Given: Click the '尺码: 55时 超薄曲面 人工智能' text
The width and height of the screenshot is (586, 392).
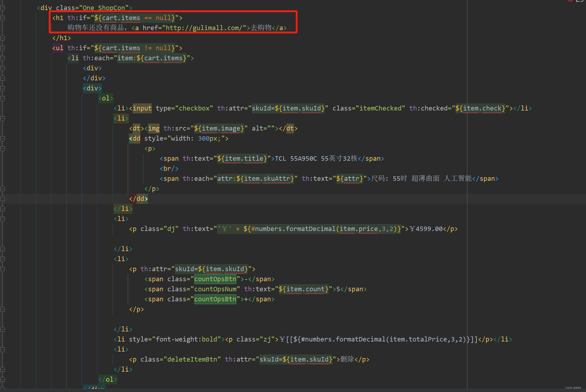Looking at the screenshot, I should pyautogui.click(x=421, y=179).
